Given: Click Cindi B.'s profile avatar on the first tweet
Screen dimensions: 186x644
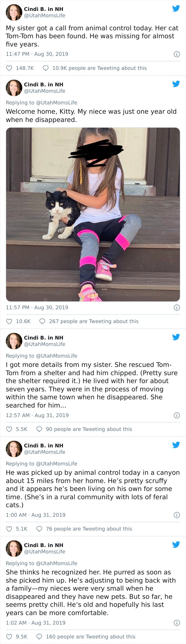Looking at the screenshot, I should tap(14, 13).
